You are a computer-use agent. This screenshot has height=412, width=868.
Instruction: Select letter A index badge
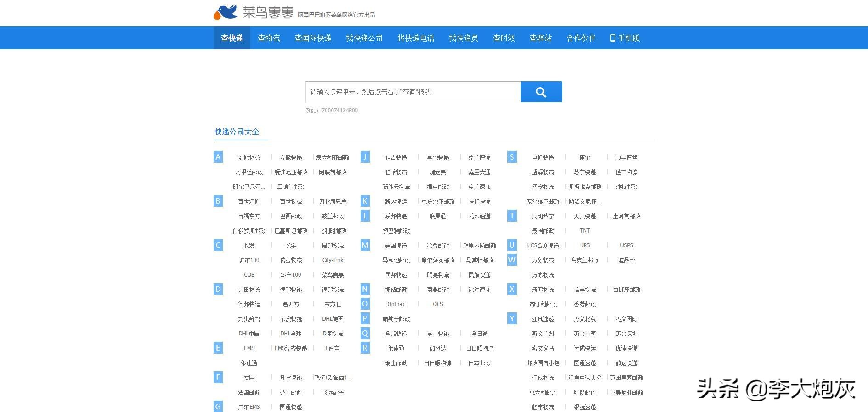pos(218,157)
